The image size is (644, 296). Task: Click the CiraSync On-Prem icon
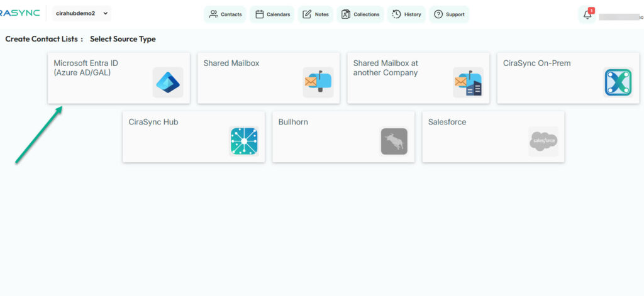coord(618,82)
